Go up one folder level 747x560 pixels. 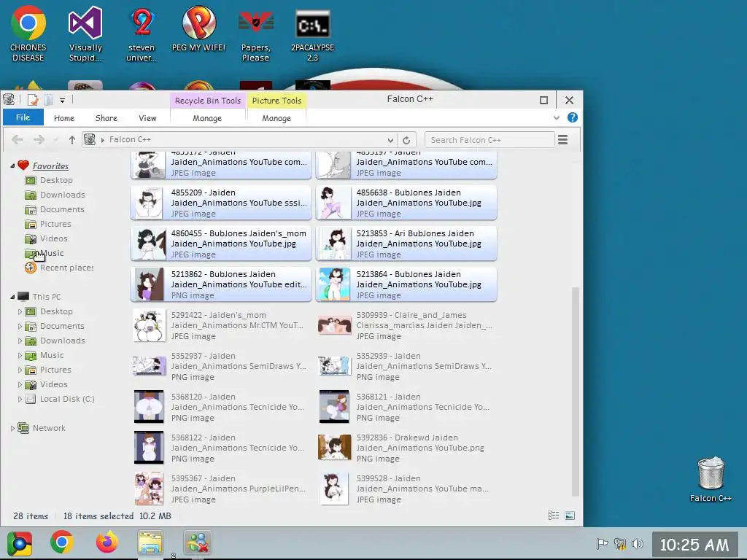[x=72, y=139]
